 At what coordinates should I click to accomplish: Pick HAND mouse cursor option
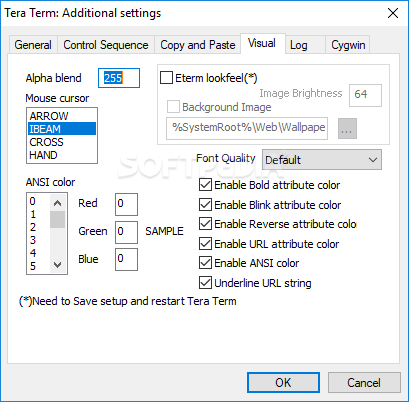tap(62, 155)
